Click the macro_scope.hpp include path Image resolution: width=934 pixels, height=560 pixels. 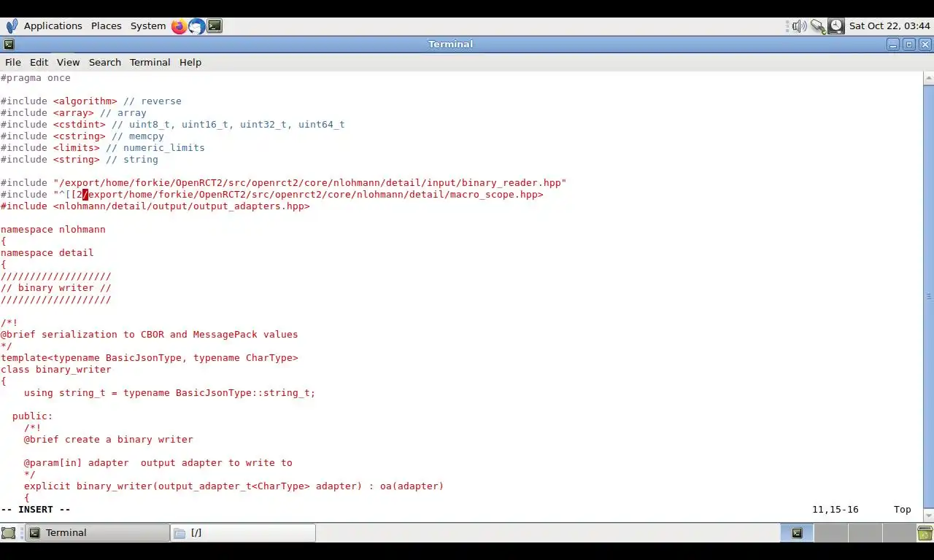click(x=298, y=195)
